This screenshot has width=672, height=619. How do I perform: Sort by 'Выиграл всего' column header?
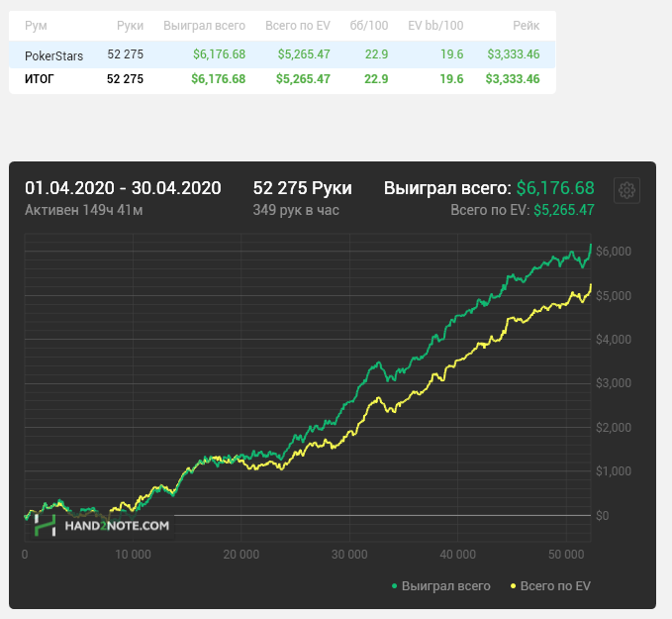[x=204, y=26]
